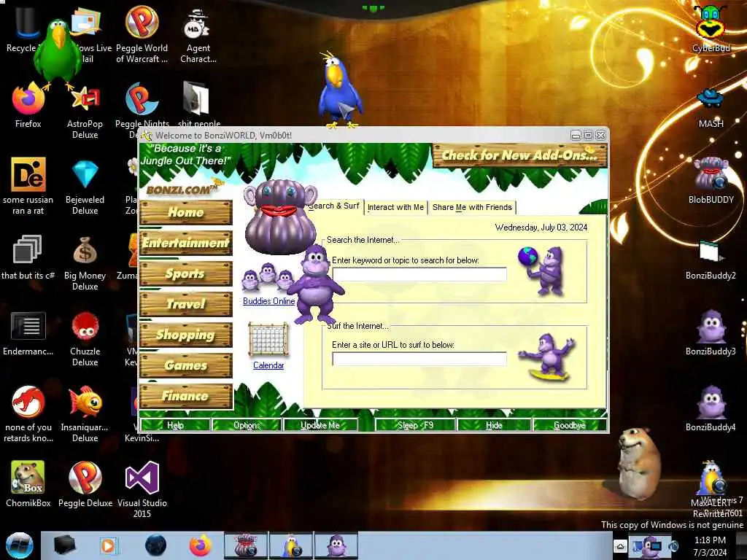Show hidden system tray icons

coord(620,545)
